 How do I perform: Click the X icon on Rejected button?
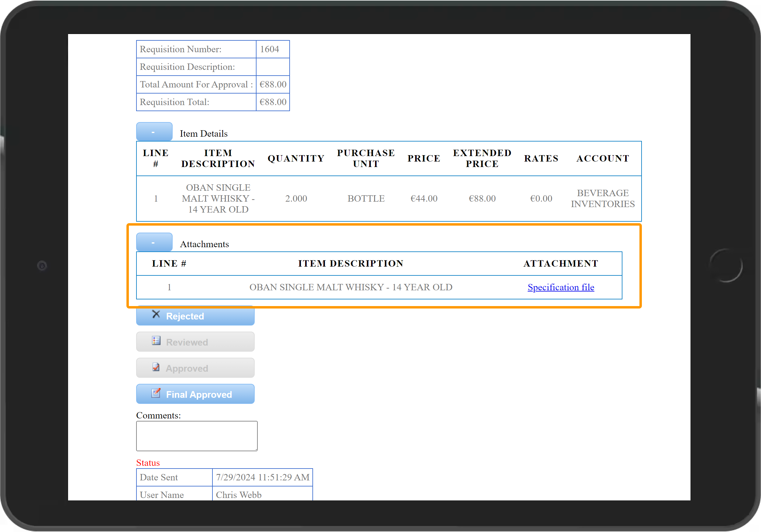pos(156,314)
